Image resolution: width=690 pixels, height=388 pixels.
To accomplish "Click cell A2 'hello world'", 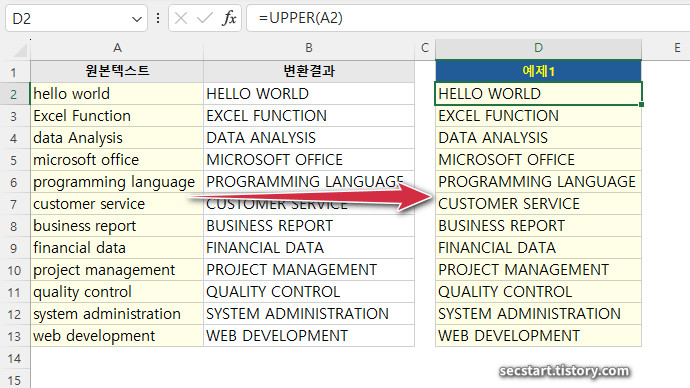I will click(117, 94).
